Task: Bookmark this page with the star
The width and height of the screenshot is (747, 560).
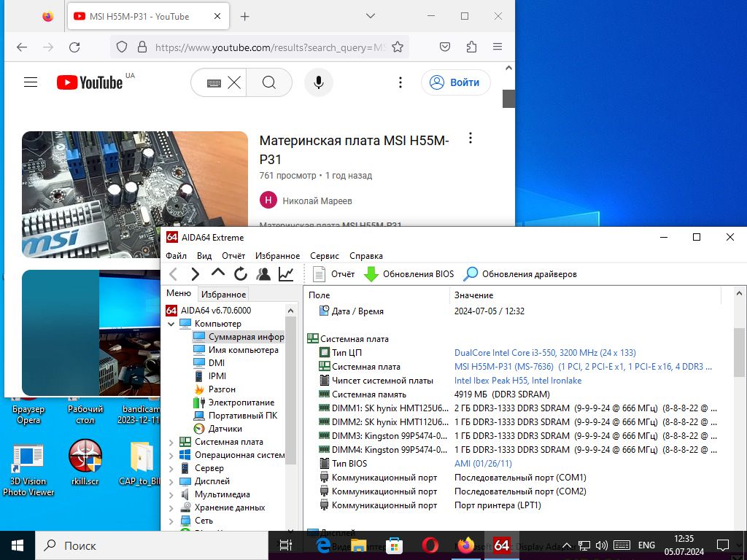Action: (398, 47)
